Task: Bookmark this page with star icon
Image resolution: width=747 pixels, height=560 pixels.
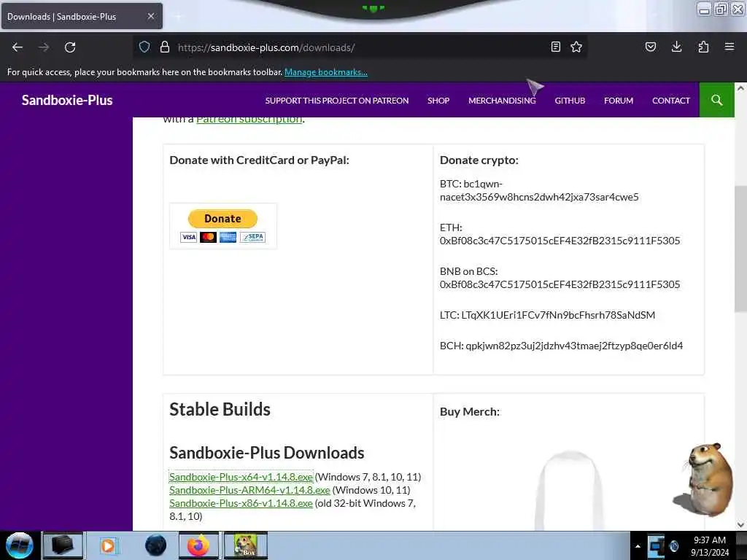Action: pos(576,47)
